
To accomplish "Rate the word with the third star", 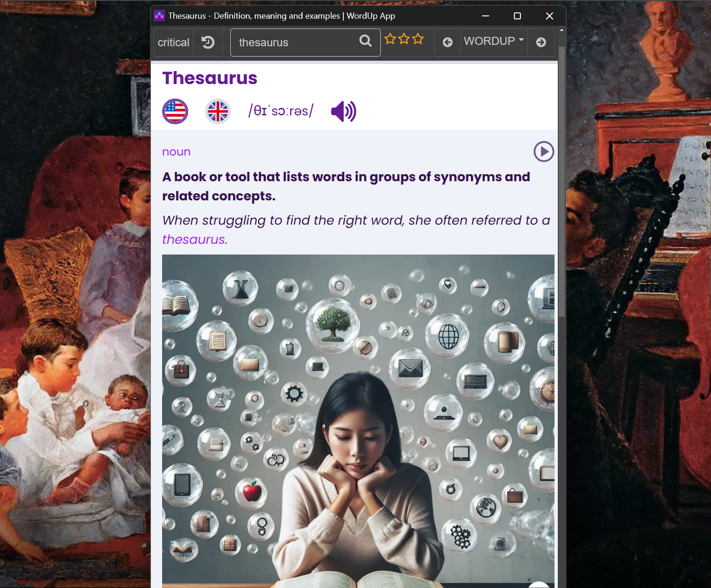I will point(417,39).
